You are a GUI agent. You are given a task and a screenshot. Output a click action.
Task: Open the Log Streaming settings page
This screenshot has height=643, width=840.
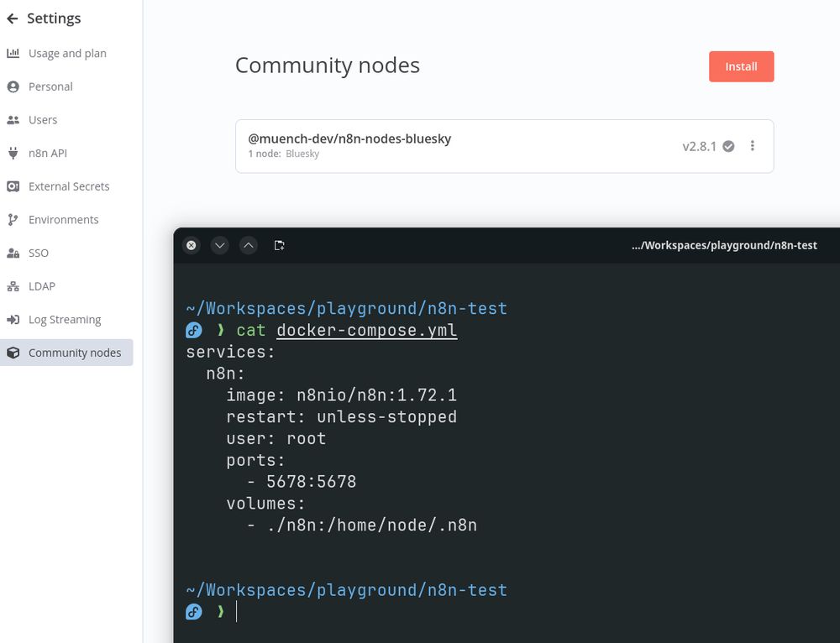click(66, 320)
